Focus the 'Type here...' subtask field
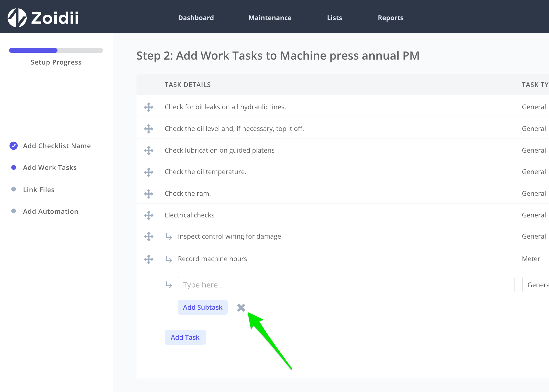This screenshot has width=549, height=392. (346, 285)
